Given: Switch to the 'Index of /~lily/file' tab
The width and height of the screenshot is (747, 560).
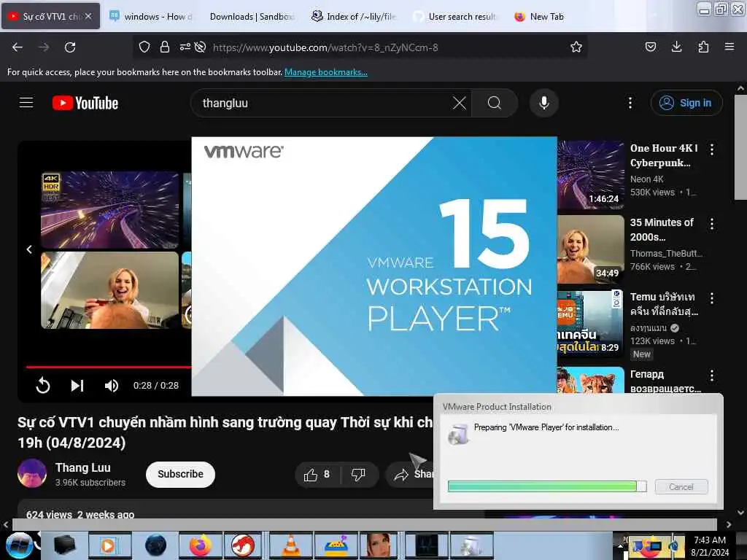Looking at the screenshot, I should (x=353, y=17).
